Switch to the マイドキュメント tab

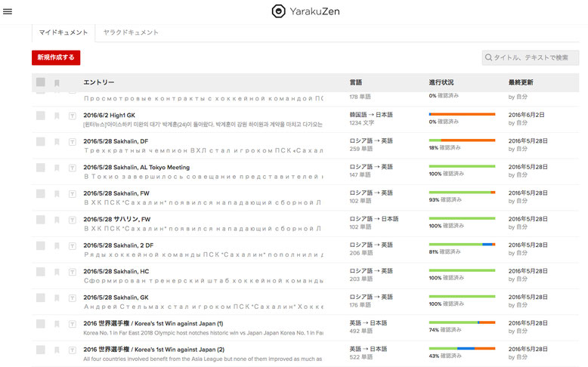[63, 32]
